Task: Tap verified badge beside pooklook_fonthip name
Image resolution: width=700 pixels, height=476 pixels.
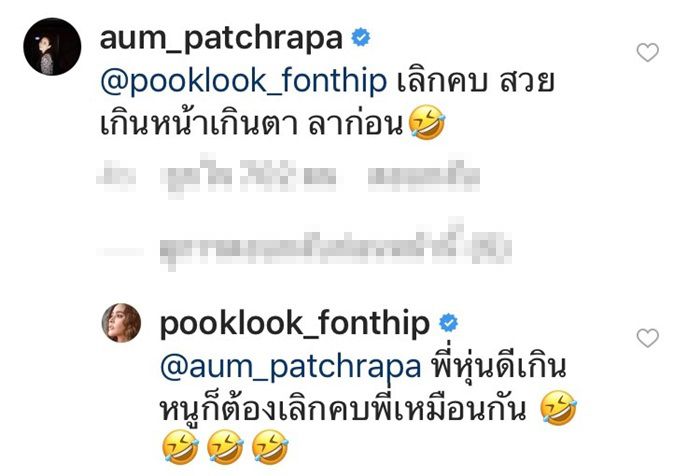Action: tap(449, 323)
